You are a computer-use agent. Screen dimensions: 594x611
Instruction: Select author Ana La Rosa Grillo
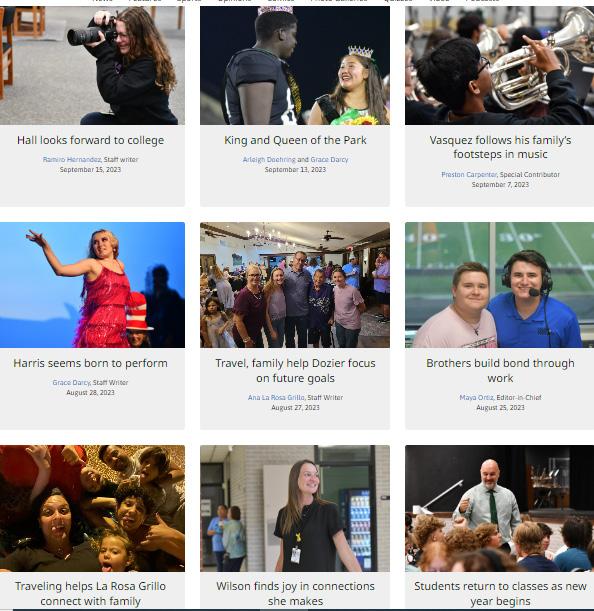(276, 397)
